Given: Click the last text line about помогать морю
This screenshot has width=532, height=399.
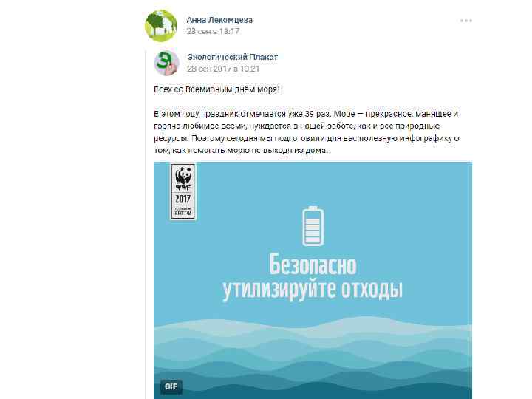Looking at the screenshot, I should [x=241, y=150].
